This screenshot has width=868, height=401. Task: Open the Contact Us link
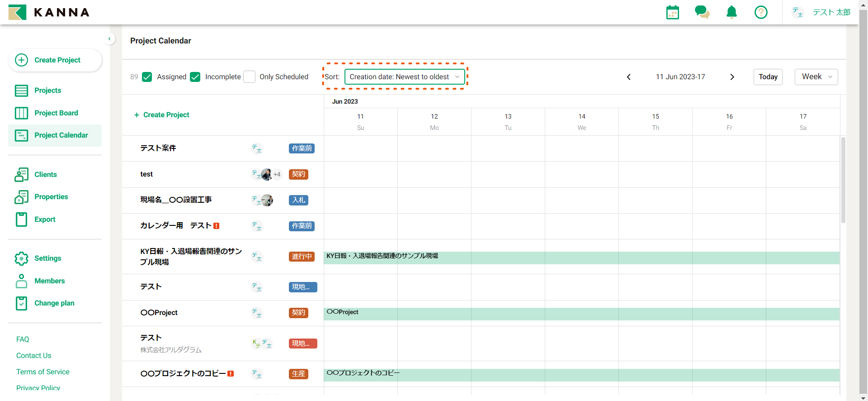pyautogui.click(x=33, y=356)
